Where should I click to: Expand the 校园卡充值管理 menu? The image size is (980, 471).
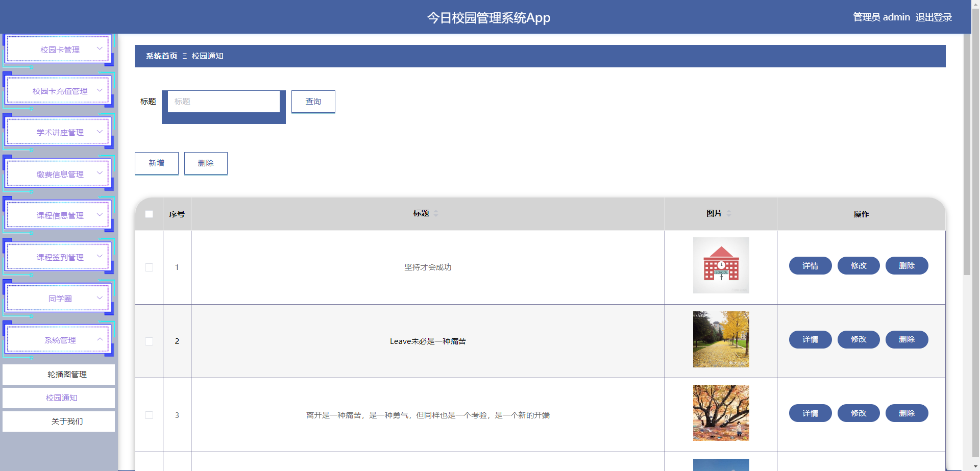tap(58, 91)
